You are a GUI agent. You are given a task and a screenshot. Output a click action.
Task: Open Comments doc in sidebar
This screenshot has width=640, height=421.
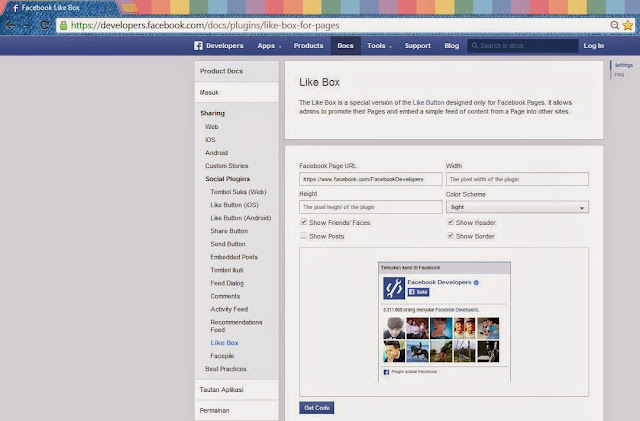pos(225,296)
